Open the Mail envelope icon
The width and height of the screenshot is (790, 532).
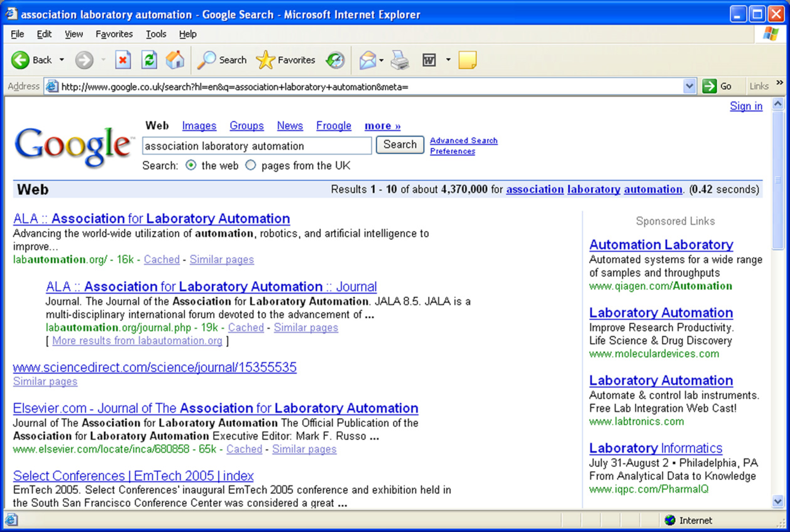367,60
